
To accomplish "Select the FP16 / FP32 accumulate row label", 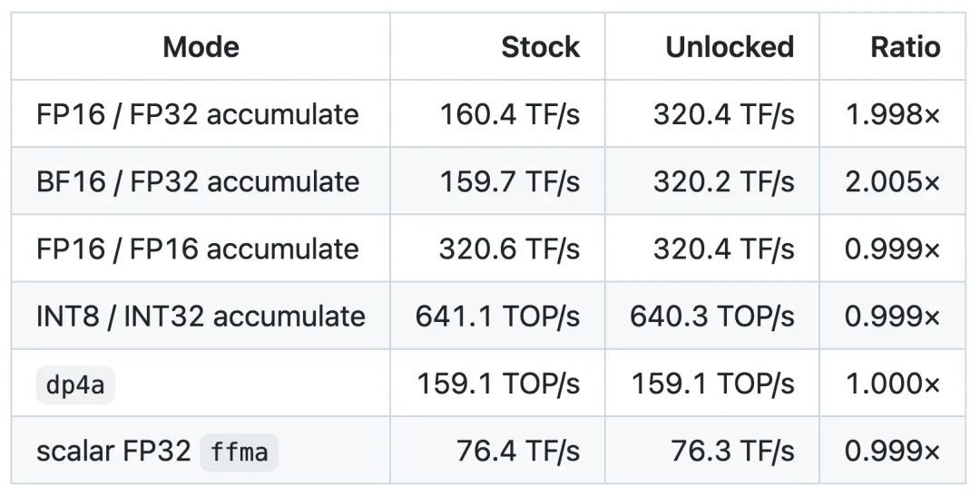I will click(198, 114).
